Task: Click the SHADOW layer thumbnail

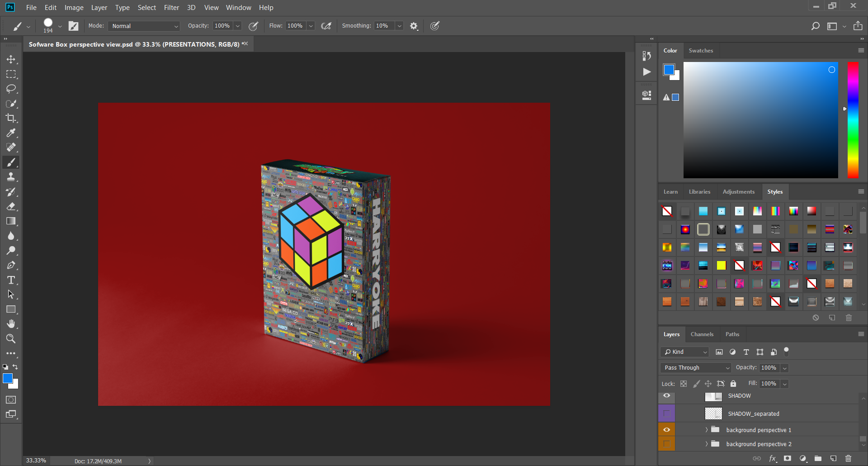Action: (x=713, y=396)
